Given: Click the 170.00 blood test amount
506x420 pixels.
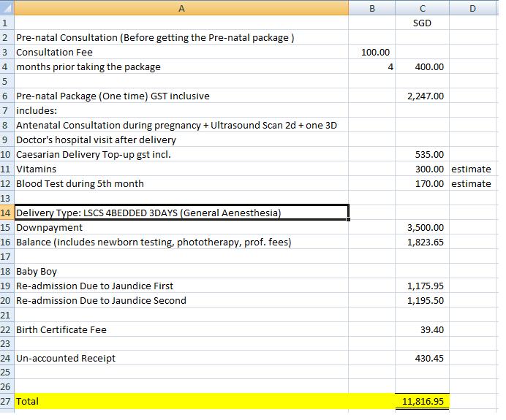Looking at the screenshot, I should [422, 183].
